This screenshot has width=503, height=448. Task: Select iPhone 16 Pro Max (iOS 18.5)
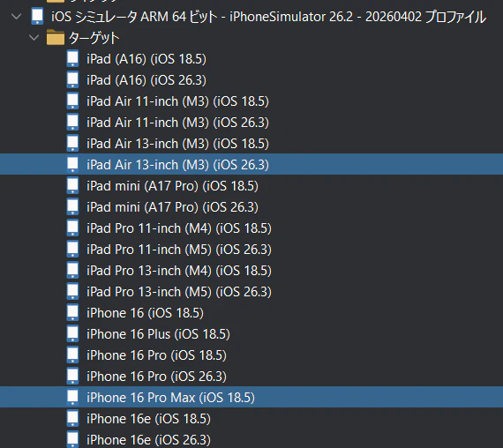[x=251, y=397]
